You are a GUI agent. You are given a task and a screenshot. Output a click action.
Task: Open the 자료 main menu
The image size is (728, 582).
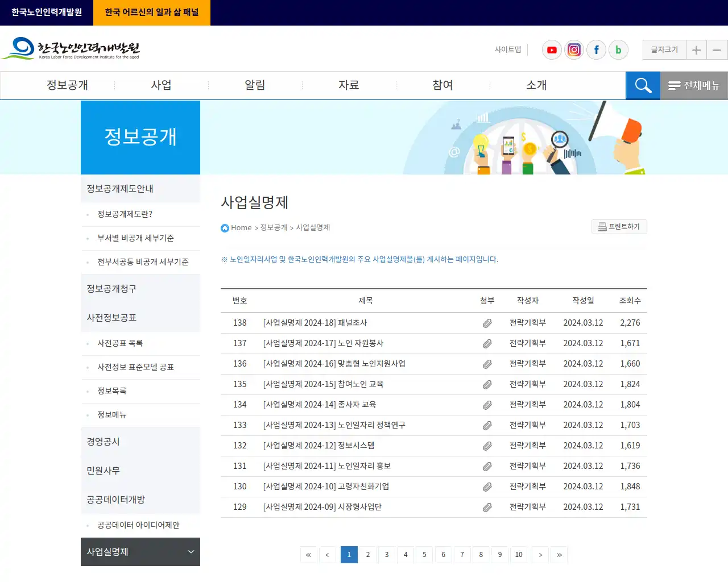pyautogui.click(x=349, y=85)
